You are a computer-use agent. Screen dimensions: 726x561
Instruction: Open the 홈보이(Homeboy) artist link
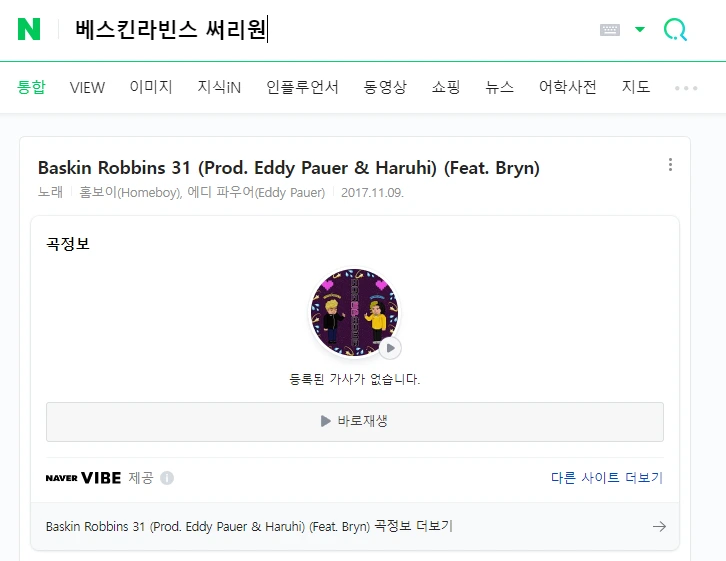[x=130, y=193]
